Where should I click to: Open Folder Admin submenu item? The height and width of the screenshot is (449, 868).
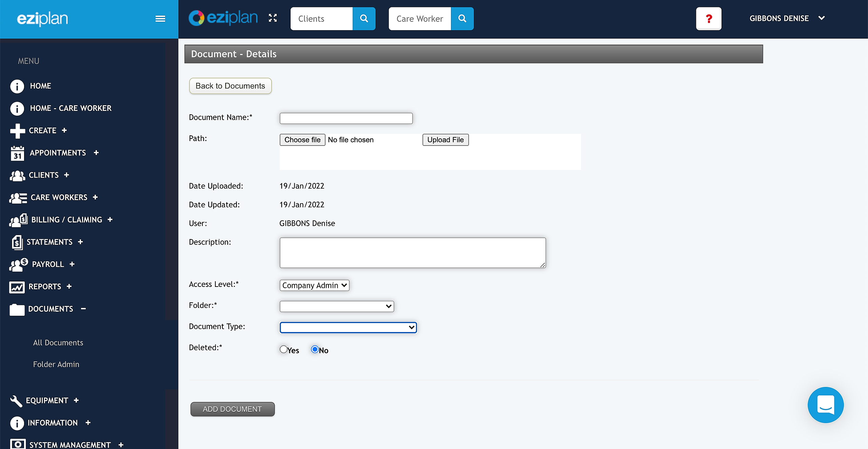click(x=56, y=364)
